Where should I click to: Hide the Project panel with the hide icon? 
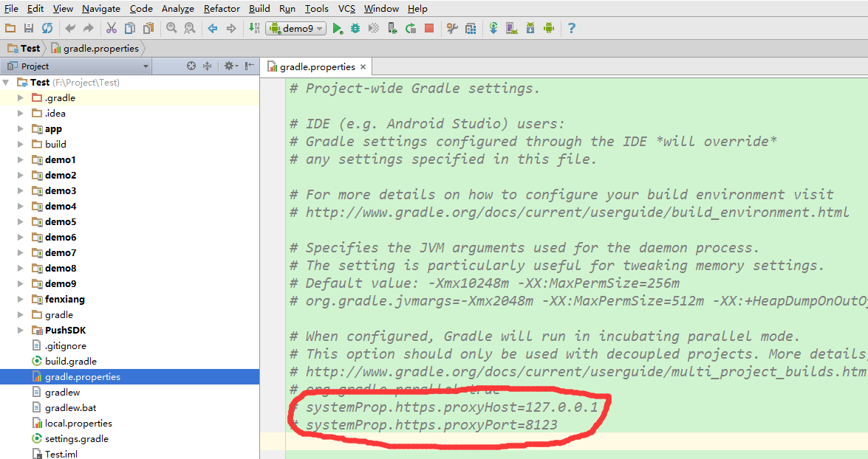click(250, 66)
